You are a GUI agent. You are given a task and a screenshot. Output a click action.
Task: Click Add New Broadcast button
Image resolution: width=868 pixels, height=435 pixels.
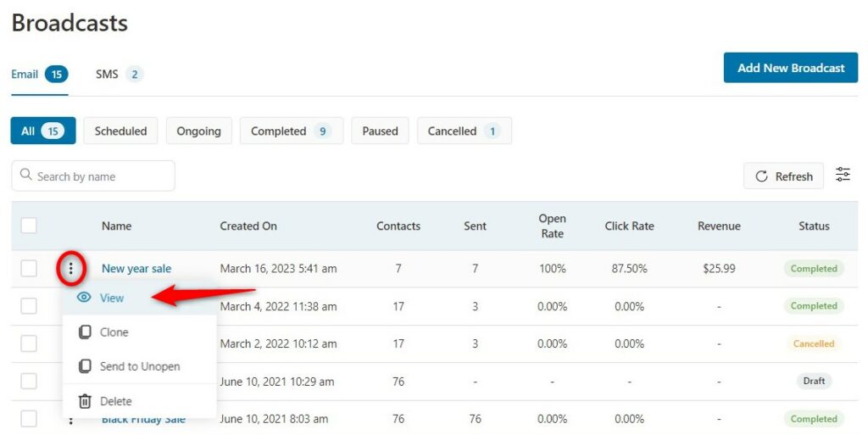point(791,68)
